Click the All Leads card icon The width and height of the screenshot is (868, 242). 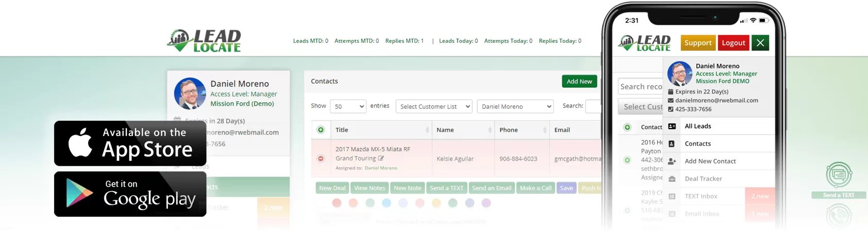[672, 126]
